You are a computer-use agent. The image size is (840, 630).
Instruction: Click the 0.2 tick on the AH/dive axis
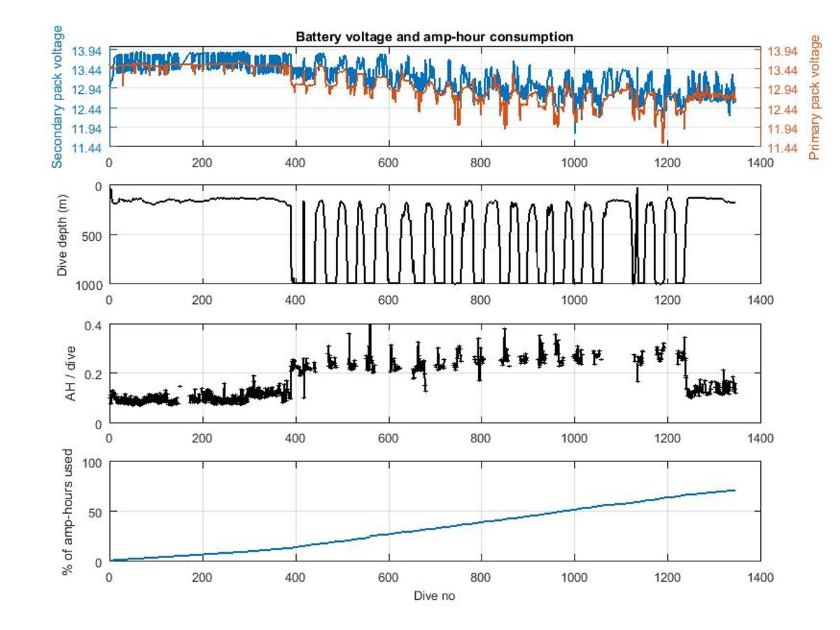pyautogui.click(x=93, y=374)
